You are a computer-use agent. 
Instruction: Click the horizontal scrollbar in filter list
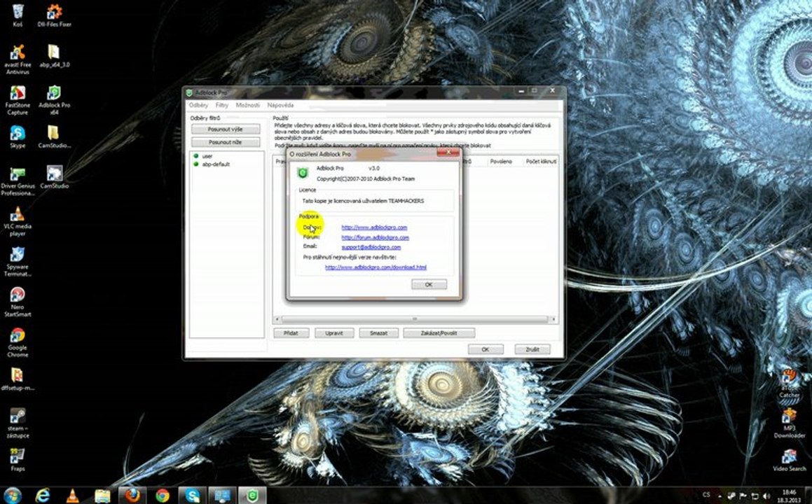click(x=414, y=319)
